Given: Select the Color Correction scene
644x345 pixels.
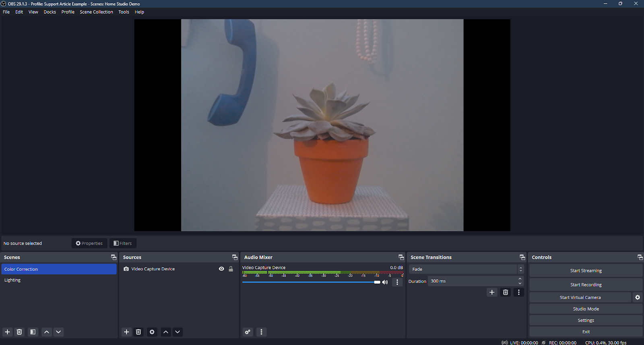Looking at the screenshot, I should [59, 269].
